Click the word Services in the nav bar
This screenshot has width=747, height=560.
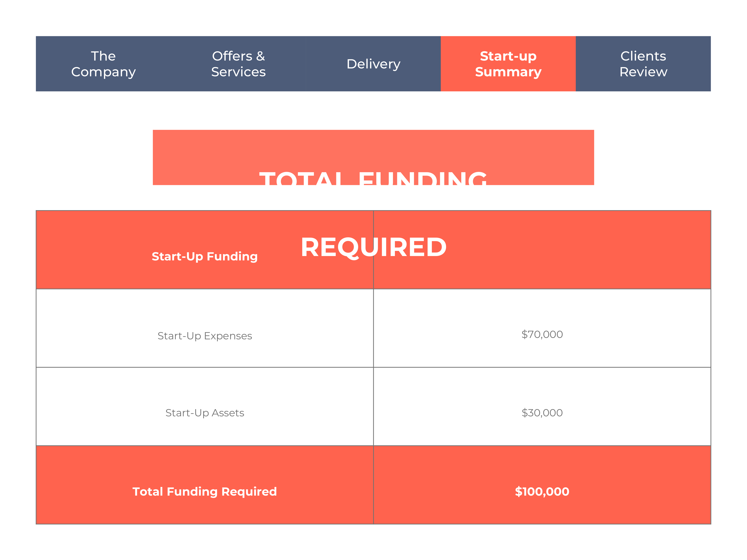click(238, 72)
